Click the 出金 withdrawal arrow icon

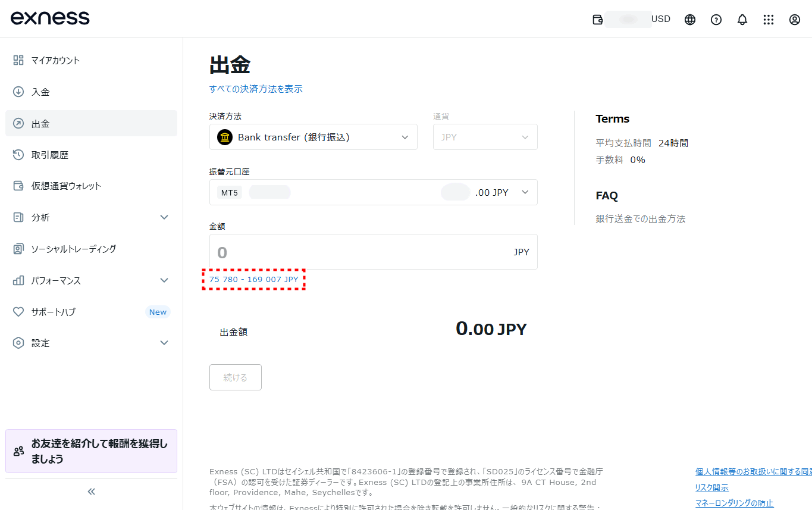(18, 123)
